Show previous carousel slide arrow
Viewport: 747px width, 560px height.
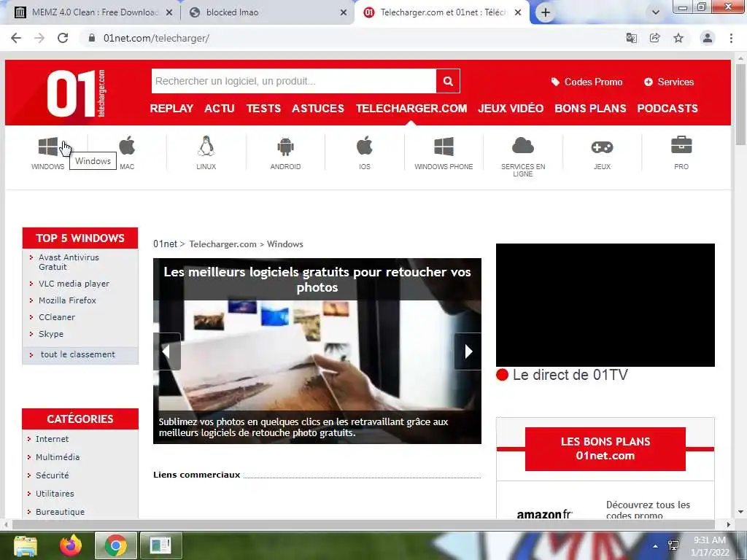point(167,351)
